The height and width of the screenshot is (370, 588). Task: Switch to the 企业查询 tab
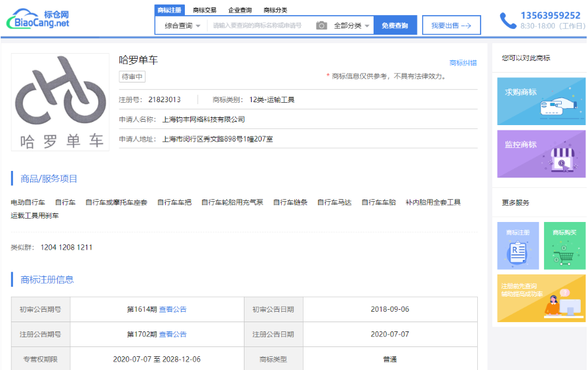240,10
